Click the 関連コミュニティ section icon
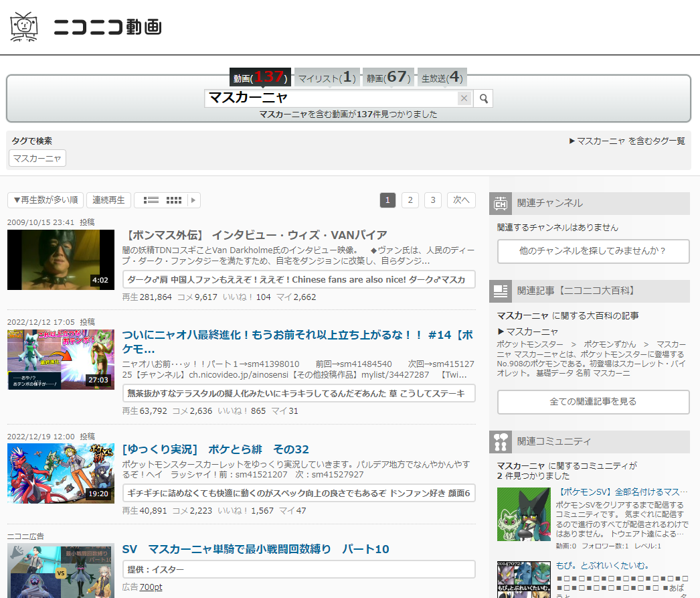Viewport: 700px width, 598px height. pos(501,442)
